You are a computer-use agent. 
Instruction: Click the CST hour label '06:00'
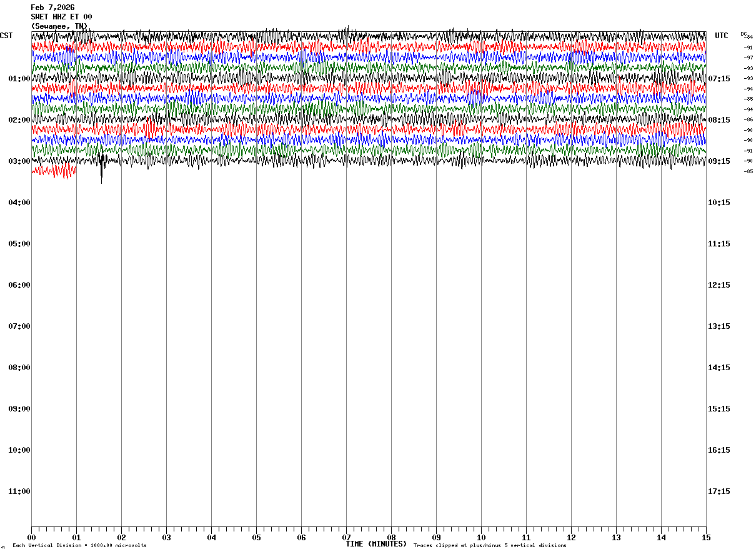pos(19,285)
